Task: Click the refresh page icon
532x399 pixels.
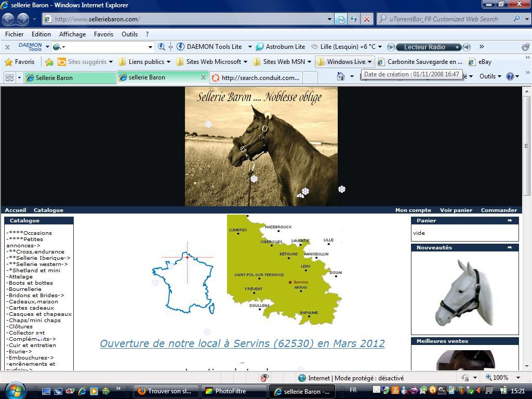Action: point(354,19)
